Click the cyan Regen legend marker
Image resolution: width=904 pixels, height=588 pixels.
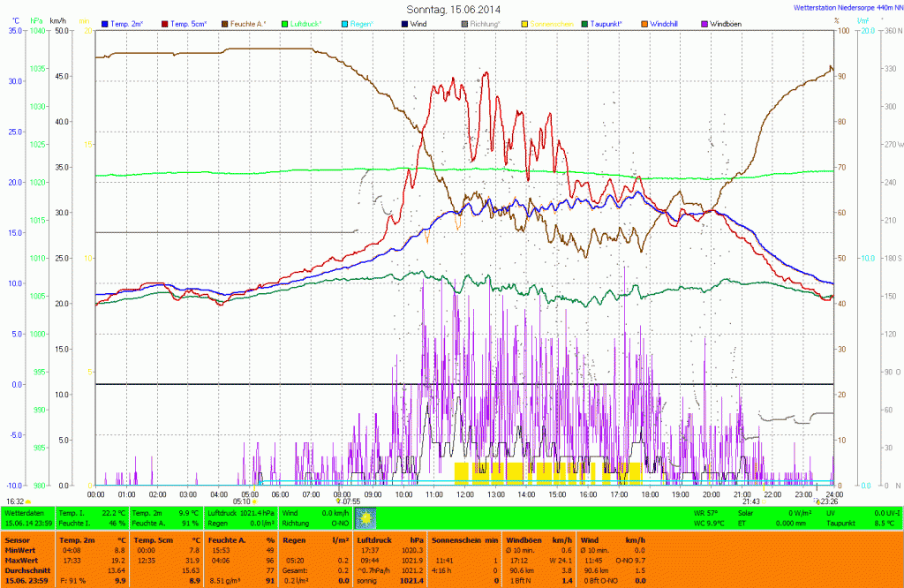click(345, 24)
